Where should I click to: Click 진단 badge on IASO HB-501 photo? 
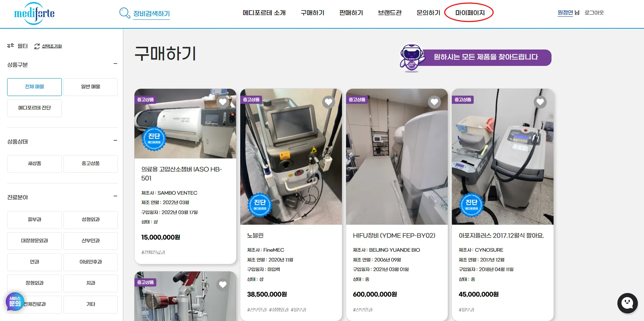coord(154,139)
